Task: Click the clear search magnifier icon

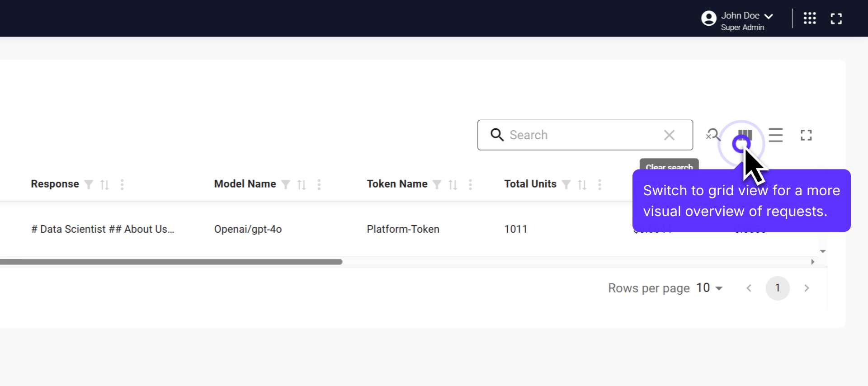Action: (x=713, y=135)
